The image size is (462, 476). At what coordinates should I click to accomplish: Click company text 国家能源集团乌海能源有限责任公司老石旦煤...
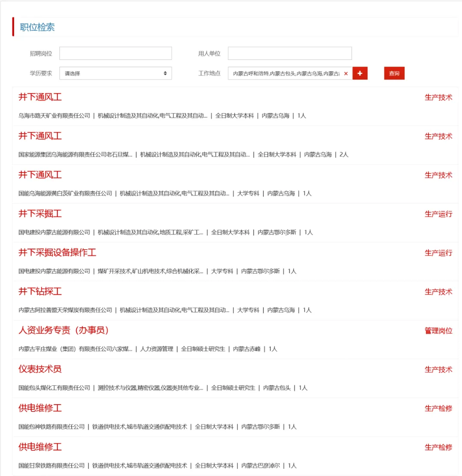tap(75, 154)
